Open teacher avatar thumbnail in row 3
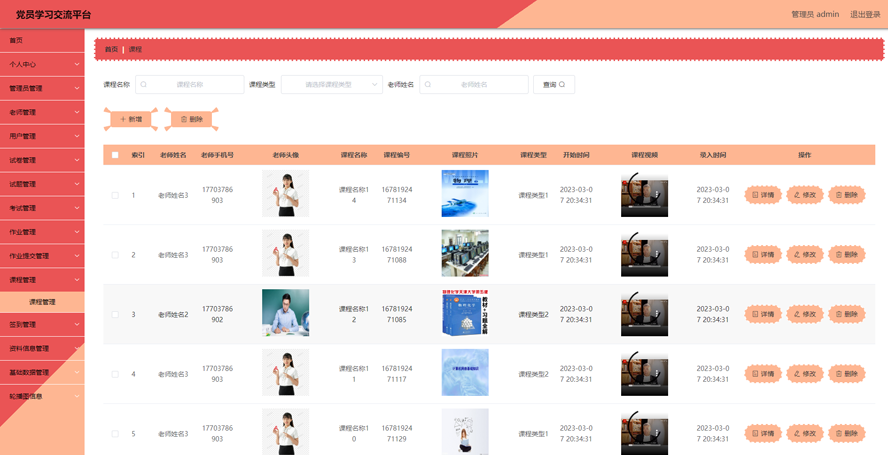Screen dimensions: 888x455 tap(285, 313)
